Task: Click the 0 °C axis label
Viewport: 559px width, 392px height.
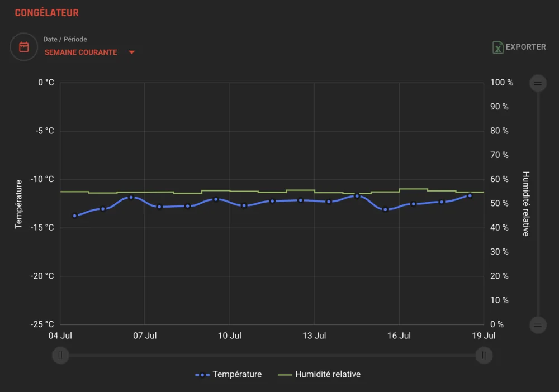Action: (x=46, y=83)
